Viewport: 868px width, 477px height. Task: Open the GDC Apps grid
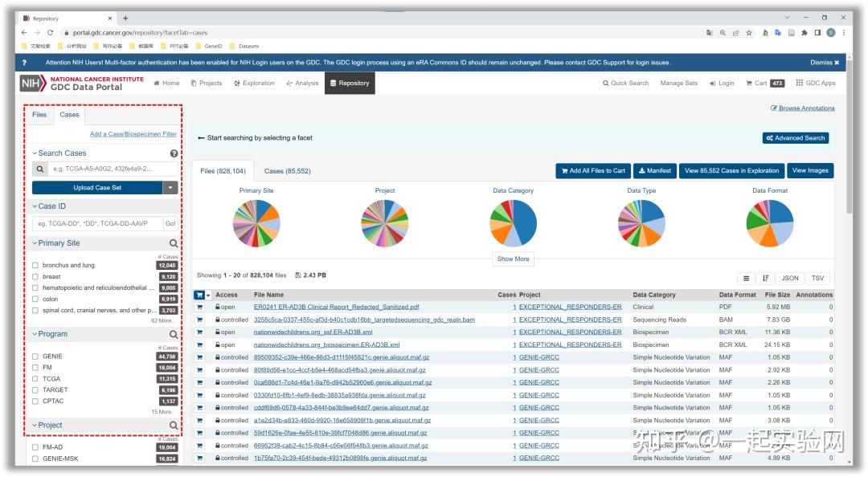(x=816, y=83)
